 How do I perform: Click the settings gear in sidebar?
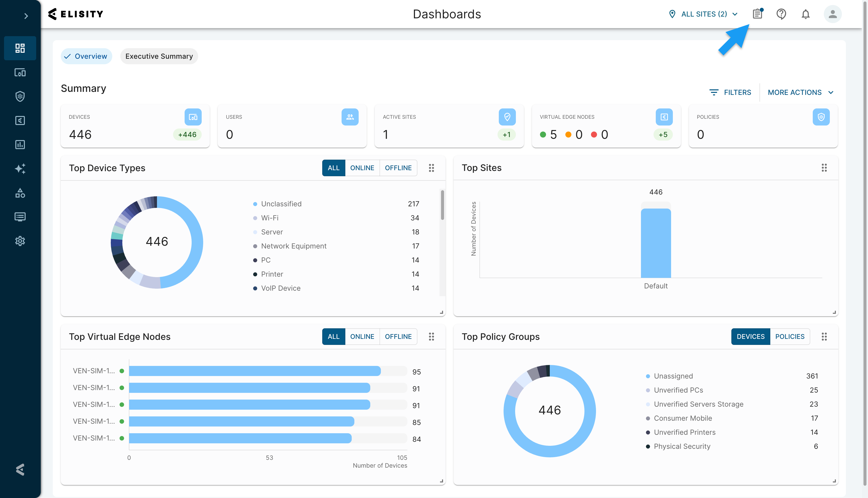20,241
